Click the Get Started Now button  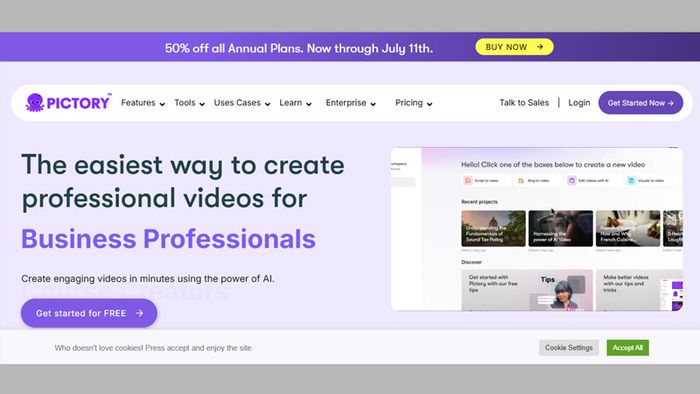pos(641,103)
